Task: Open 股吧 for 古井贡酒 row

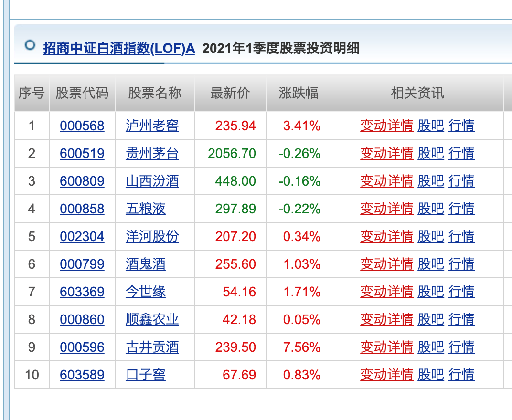Action: coord(431,347)
